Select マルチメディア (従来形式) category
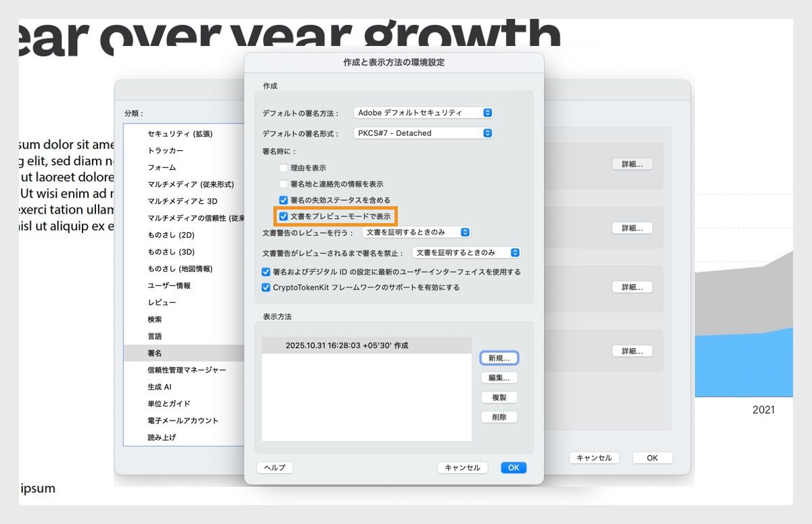812x524 pixels. 184,184
